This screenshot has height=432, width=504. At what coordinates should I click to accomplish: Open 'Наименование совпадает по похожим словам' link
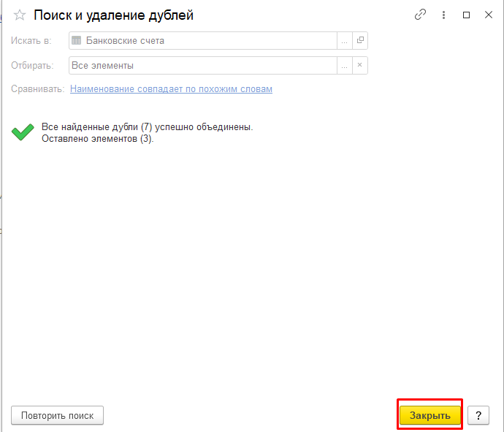tap(171, 89)
